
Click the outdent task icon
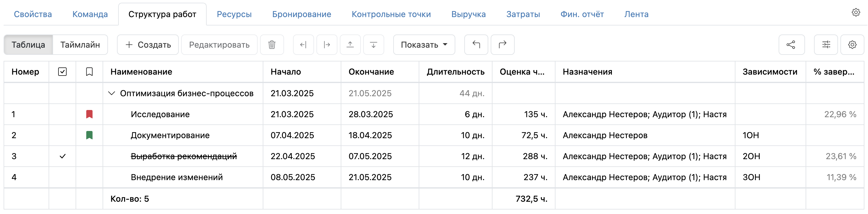[x=303, y=44]
